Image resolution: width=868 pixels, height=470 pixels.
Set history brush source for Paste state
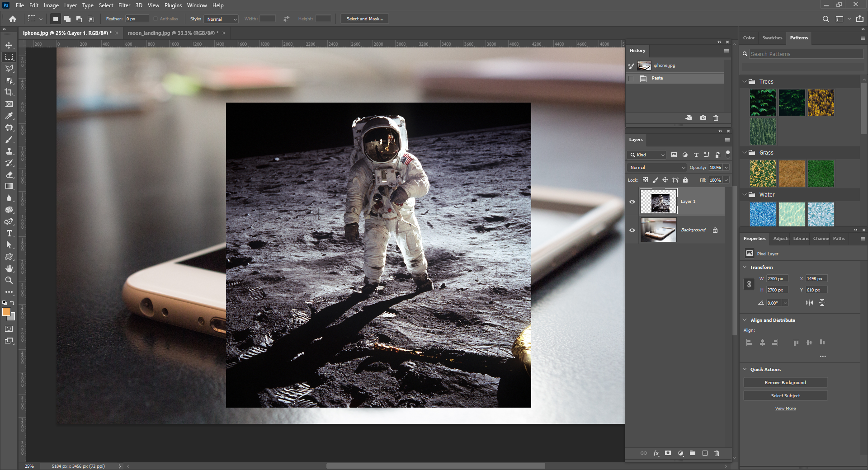tap(631, 78)
